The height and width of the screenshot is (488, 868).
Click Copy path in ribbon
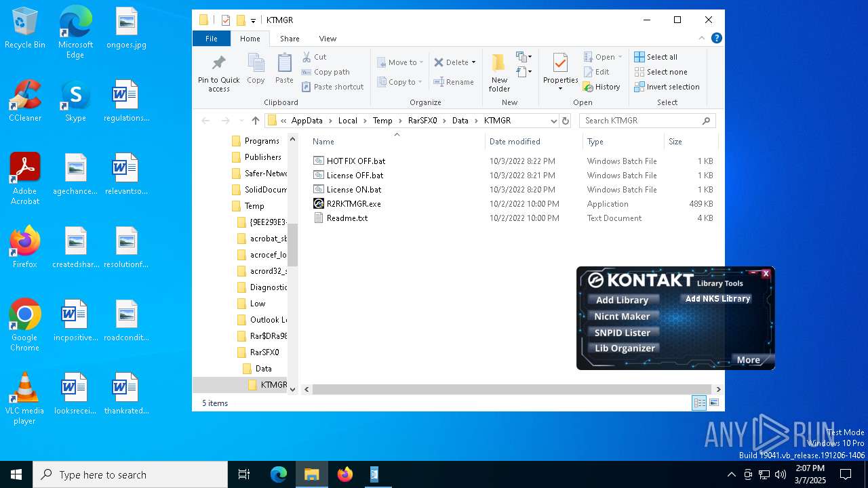(325, 72)
